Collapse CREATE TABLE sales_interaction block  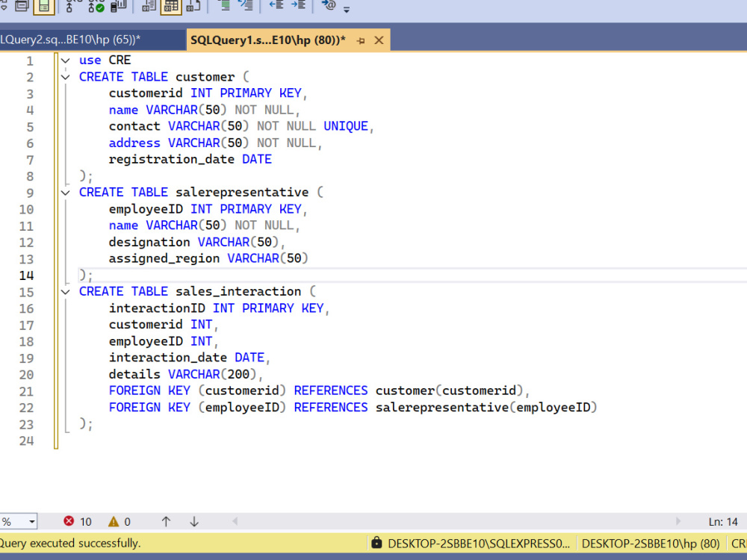click(x=66, y=292)
